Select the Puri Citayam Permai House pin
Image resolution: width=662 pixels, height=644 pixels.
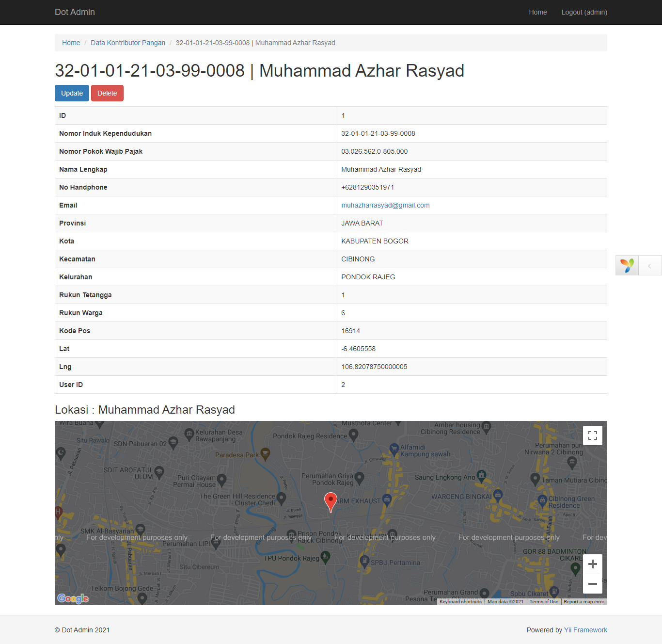click(x=221, y=480)
